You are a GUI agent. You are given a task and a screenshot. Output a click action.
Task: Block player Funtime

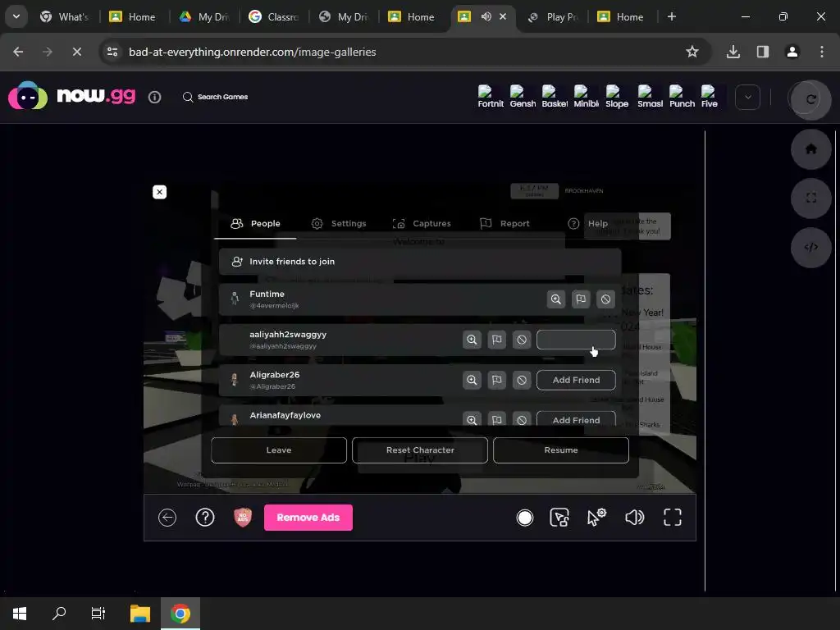[x=605, y=299]
